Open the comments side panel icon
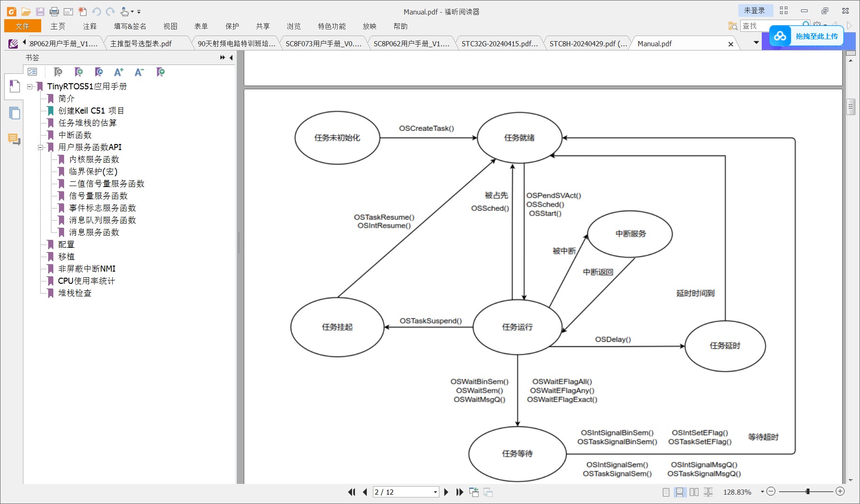 [14, 139]
